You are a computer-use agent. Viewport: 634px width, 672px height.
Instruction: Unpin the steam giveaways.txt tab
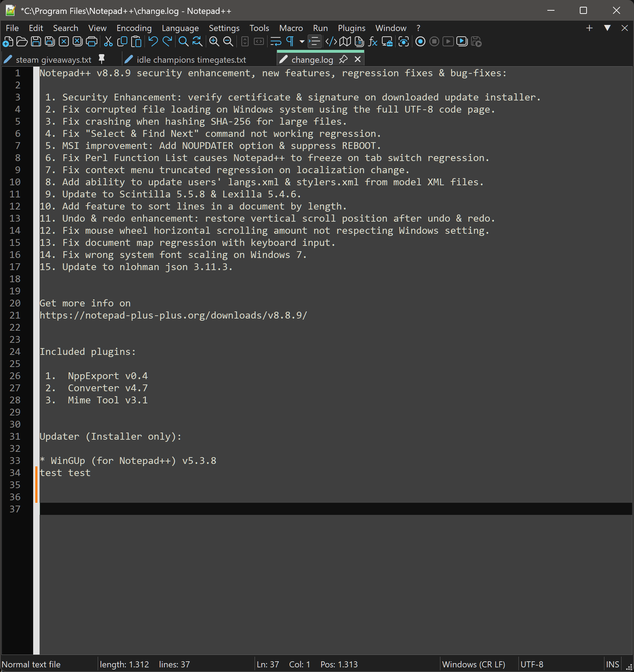[102, 59]
